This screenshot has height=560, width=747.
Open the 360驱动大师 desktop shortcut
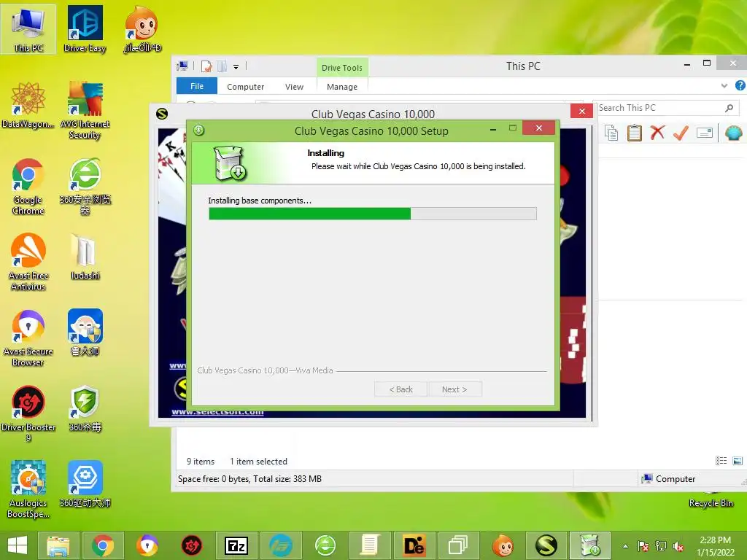(85, 484)
